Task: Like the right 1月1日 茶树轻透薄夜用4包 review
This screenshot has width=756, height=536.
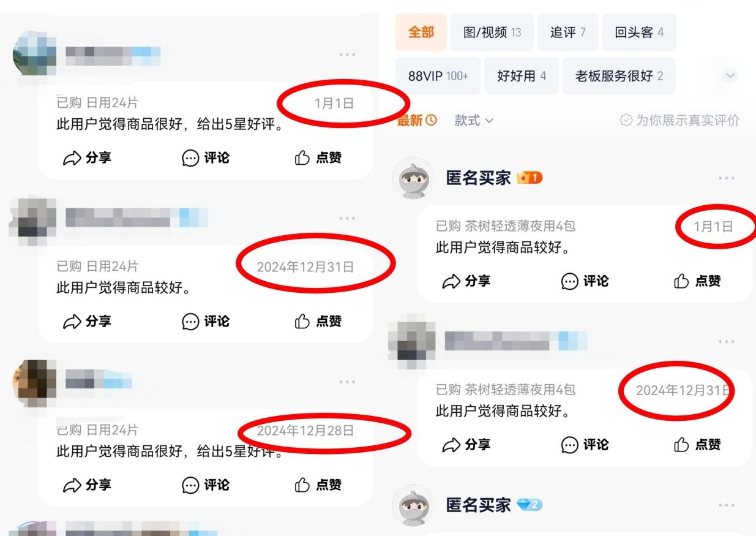Action: (697, 281)
